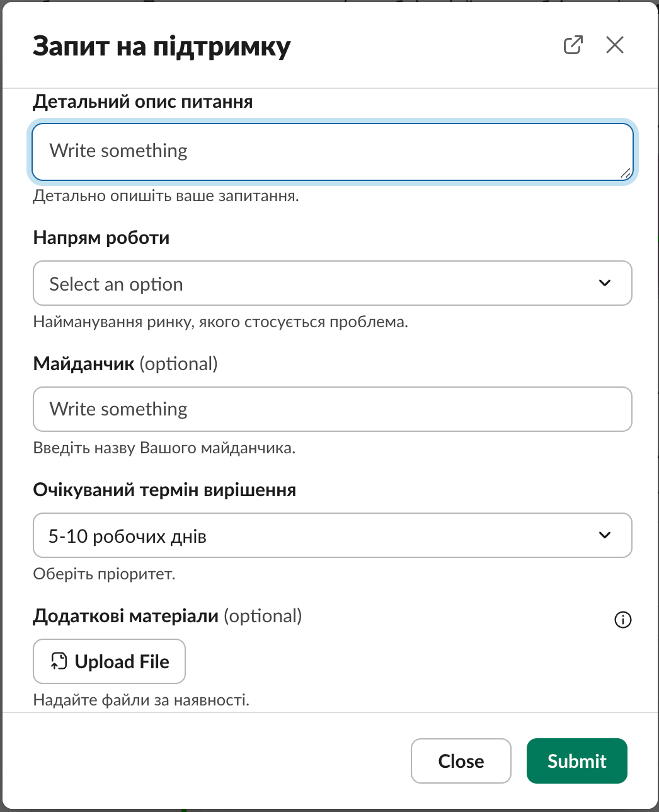The image size is (659, 812).
Task: Click the 'Select an option' placeholder
Action: (x=117, y=284)
